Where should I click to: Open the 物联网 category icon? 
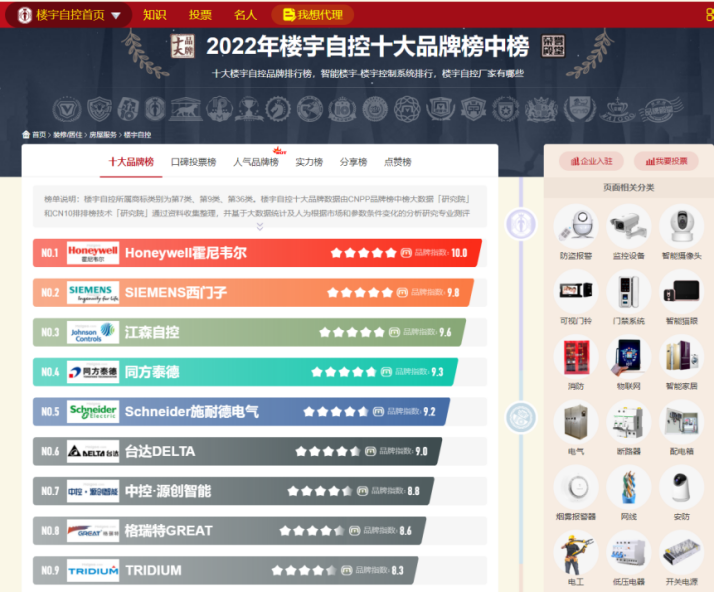click(628, 357)
